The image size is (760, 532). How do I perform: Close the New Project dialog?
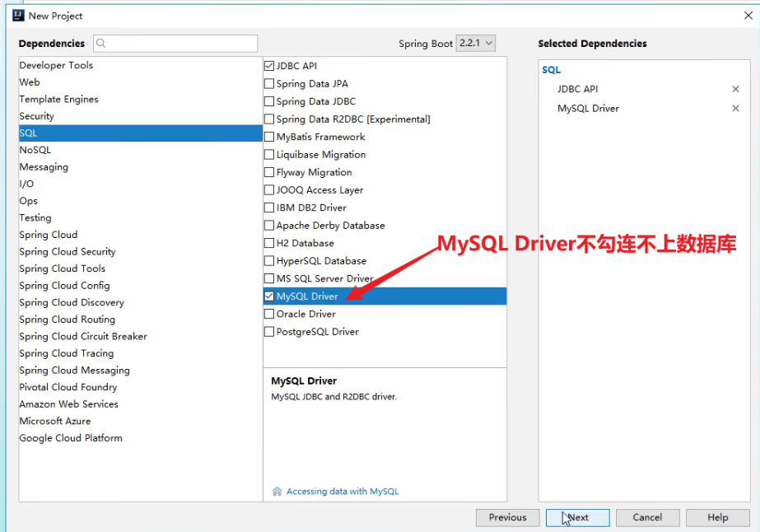point(748,16)
